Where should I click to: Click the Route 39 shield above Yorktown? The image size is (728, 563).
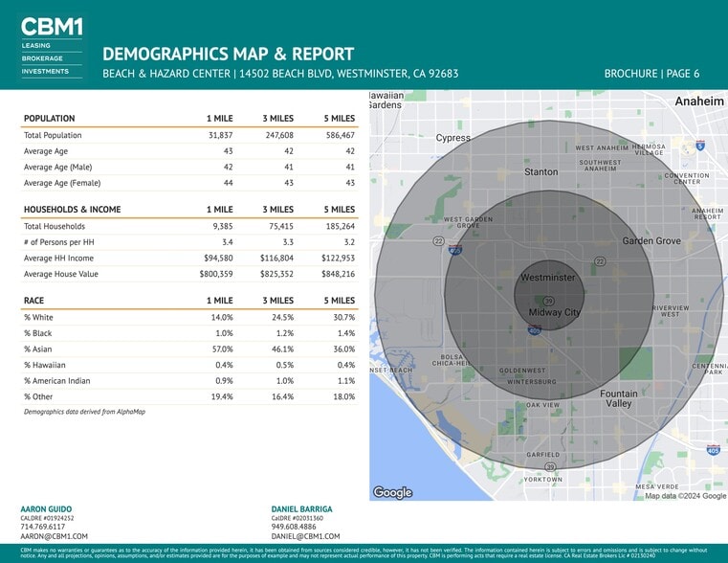click(549, 467)
